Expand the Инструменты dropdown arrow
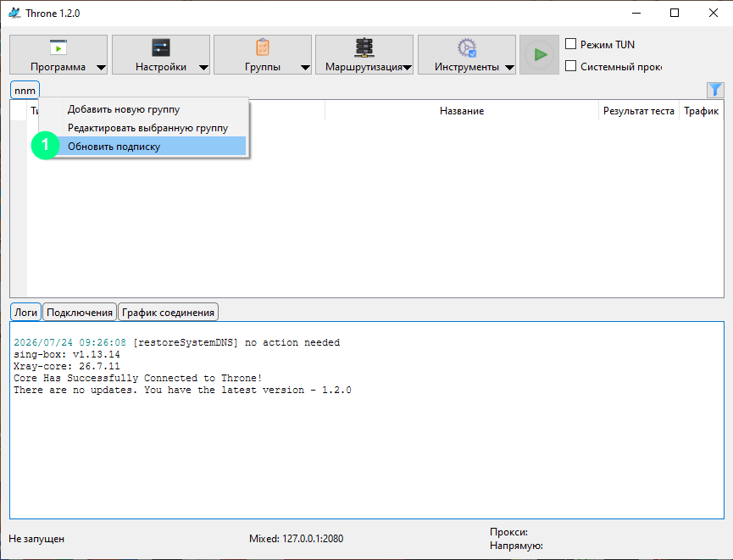733x560 pixels. point(509,68)
